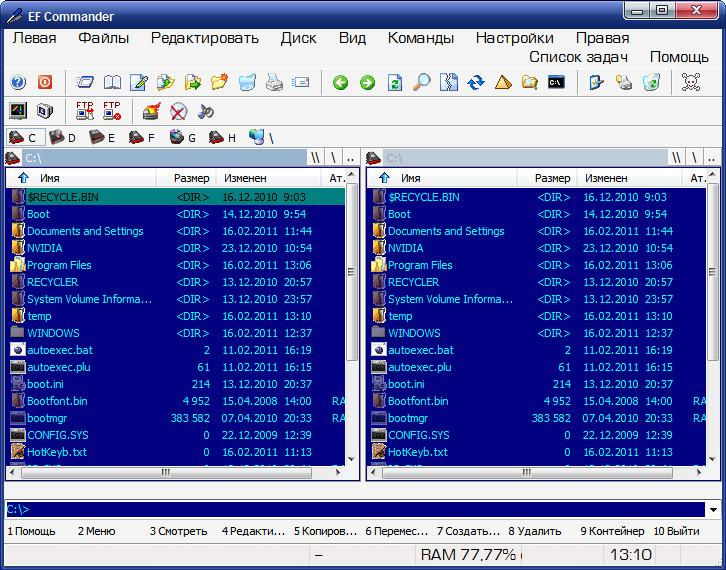
Task: Click the red X circle icon
Action: click(178, 111)
